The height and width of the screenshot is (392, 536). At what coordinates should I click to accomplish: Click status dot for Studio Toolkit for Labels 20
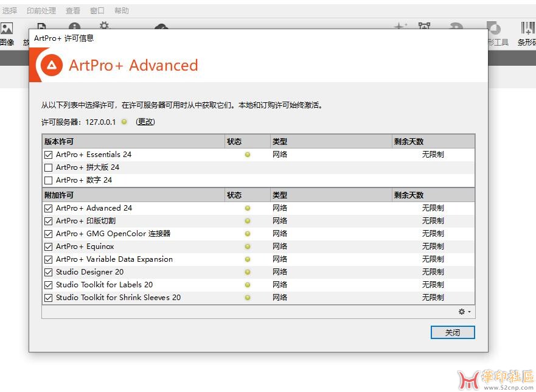tap(248, 285)
